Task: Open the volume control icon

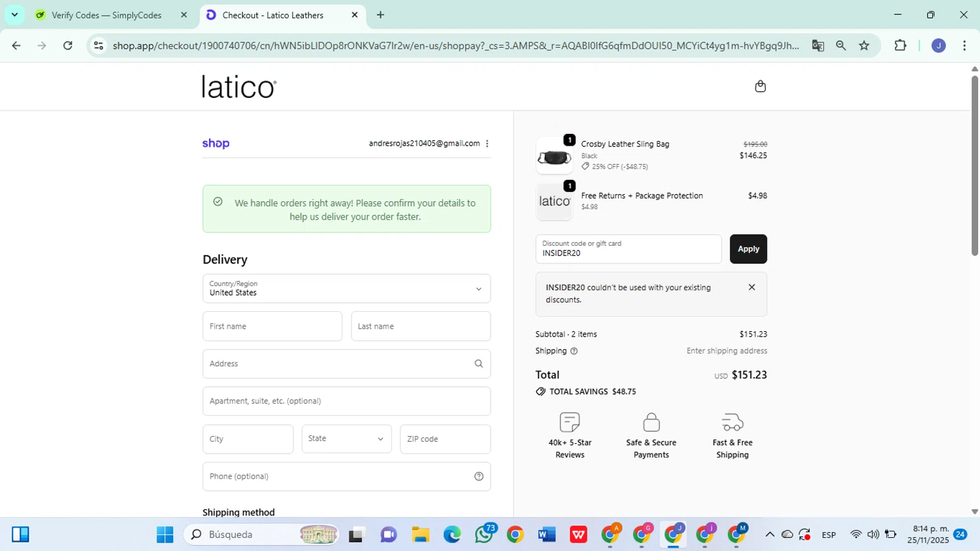Action: 873,535
